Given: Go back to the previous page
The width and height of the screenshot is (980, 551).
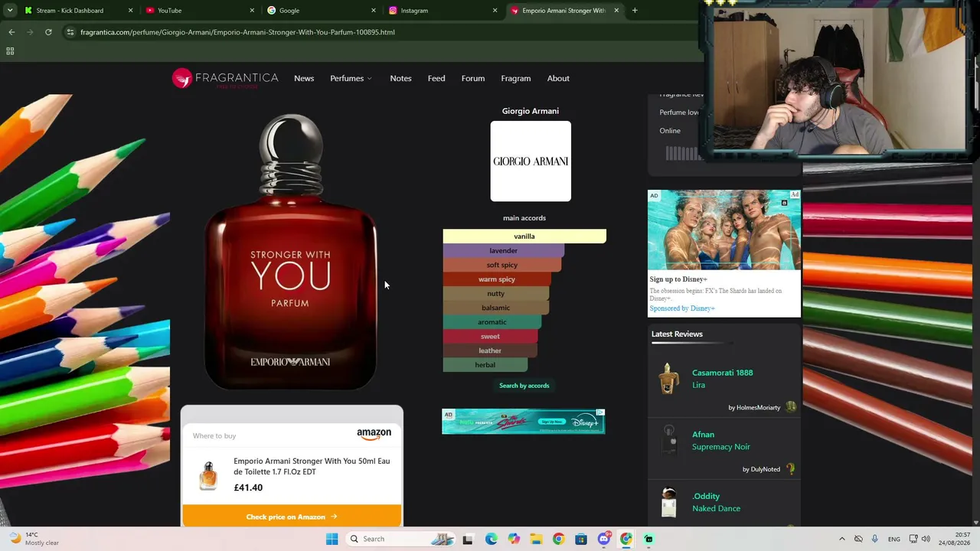Looking at the screenshot, I should point(11,32).
